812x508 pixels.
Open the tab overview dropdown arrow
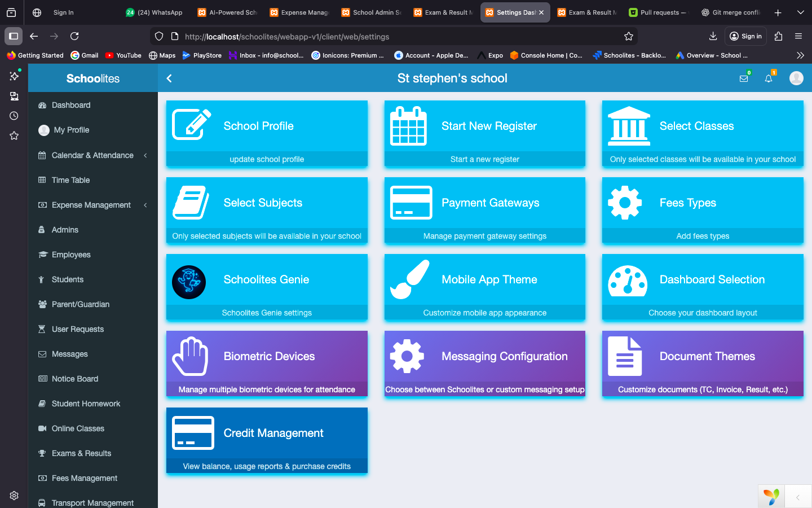(x=801, y=12)
